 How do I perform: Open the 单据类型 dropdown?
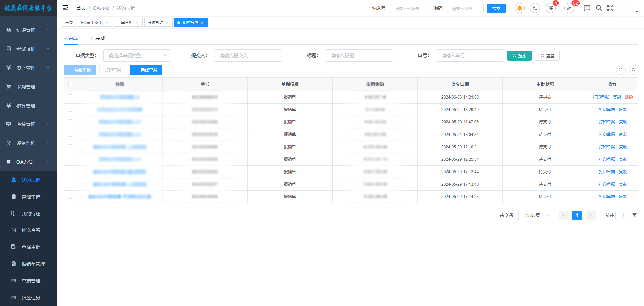click(x=137, y=55)
